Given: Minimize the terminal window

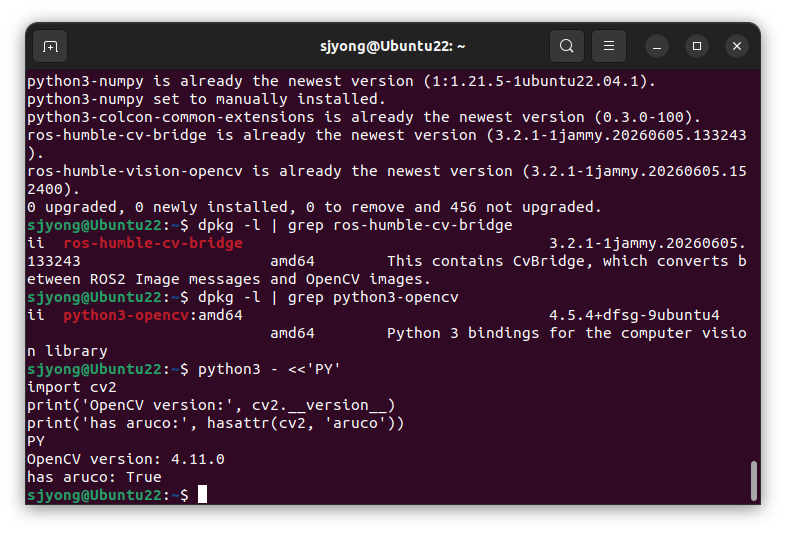Looking at the screenshot, I should pyautogui.click(x=657, y=47).
